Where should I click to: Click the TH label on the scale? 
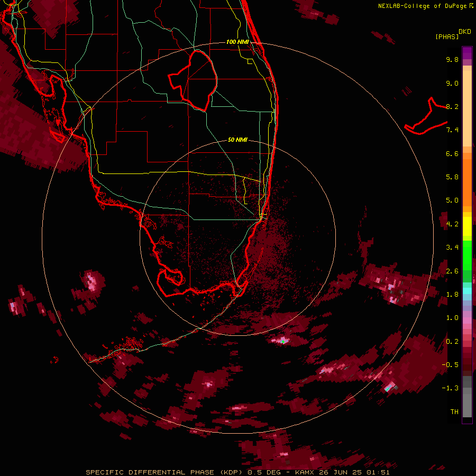[x=454, y=412]
